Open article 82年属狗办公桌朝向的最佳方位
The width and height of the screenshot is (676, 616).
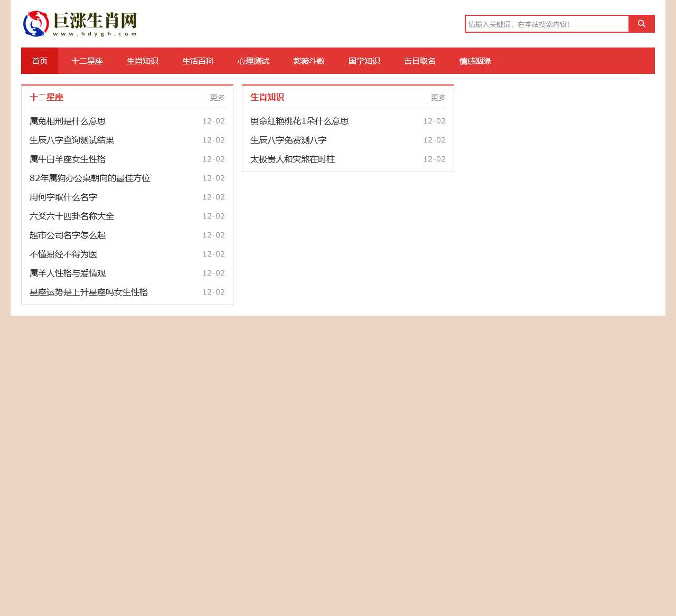(x=90, y=178)
